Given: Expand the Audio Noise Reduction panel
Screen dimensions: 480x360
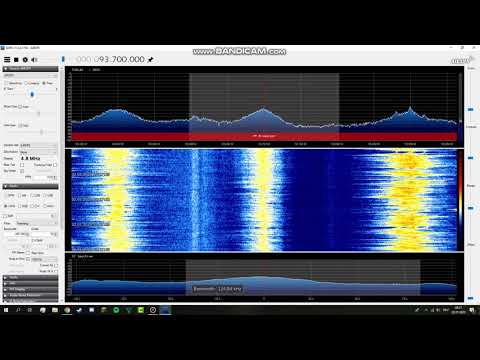Looking at the screenshot, I should [30, 295].
